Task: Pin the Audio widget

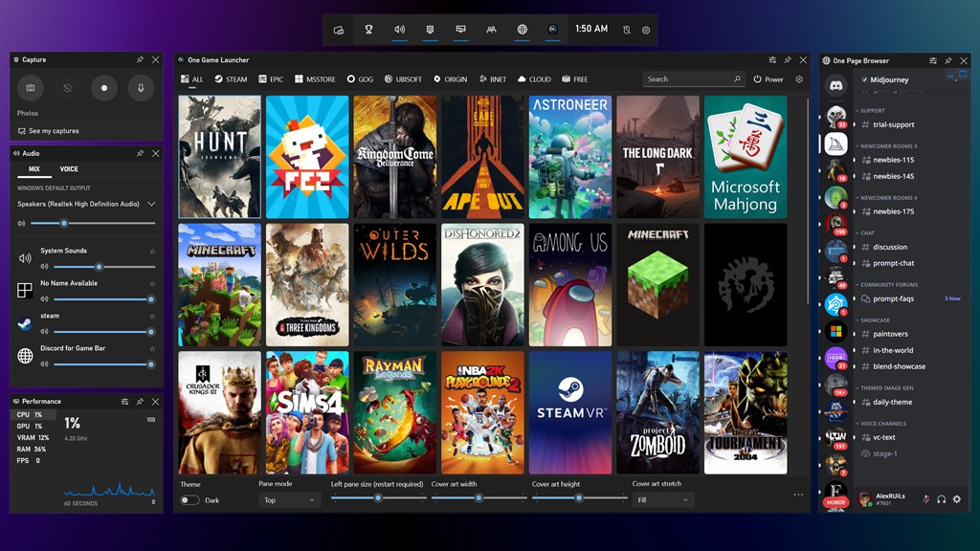Action: pyautogui.click(x=140, y=153)
